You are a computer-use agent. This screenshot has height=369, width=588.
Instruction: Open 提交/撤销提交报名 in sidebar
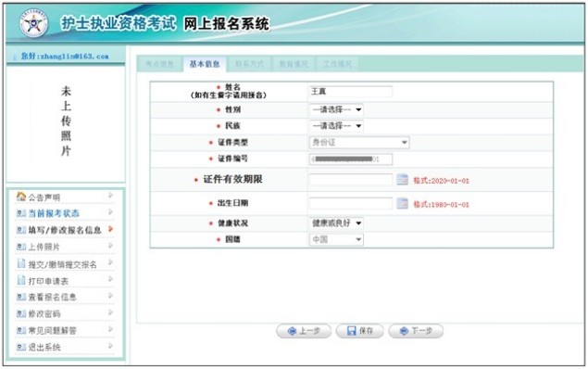[x=63, y=264]
